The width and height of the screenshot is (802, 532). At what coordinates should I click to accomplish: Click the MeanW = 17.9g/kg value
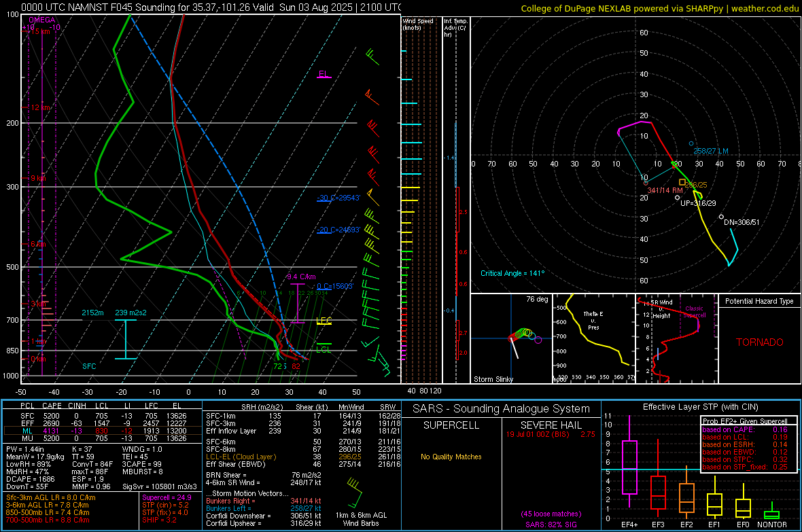click(x=35, y=457)
